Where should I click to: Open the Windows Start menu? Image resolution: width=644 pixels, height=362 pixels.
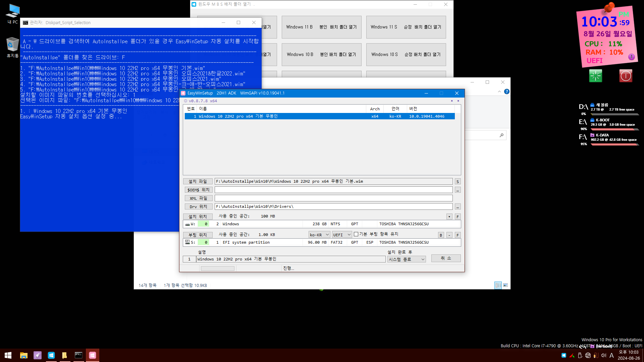8,355
